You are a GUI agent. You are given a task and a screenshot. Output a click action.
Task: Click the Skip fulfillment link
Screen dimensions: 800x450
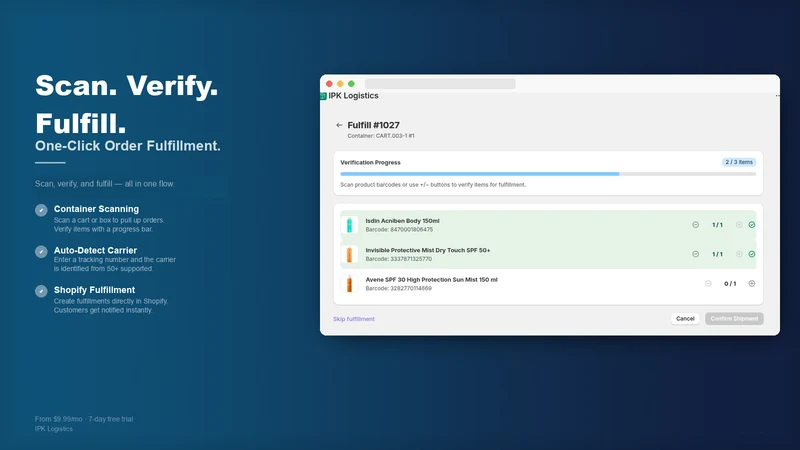point(354,319)
